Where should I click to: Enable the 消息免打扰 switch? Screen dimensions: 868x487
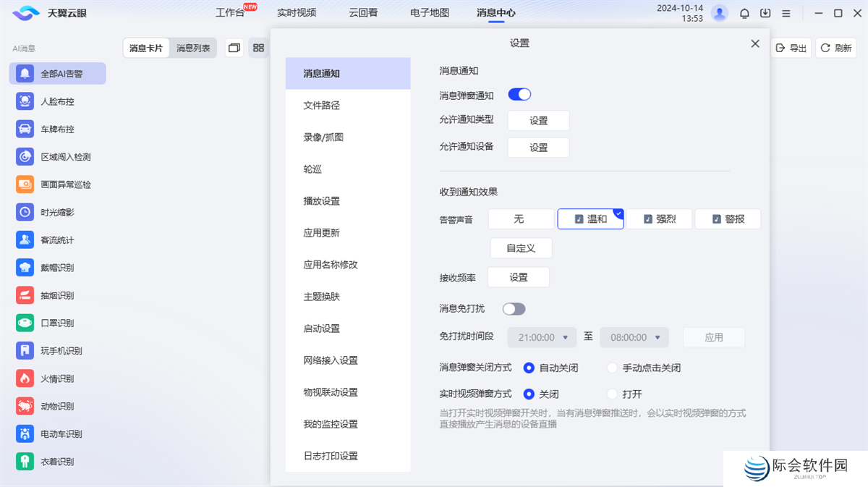pos(514,308)
